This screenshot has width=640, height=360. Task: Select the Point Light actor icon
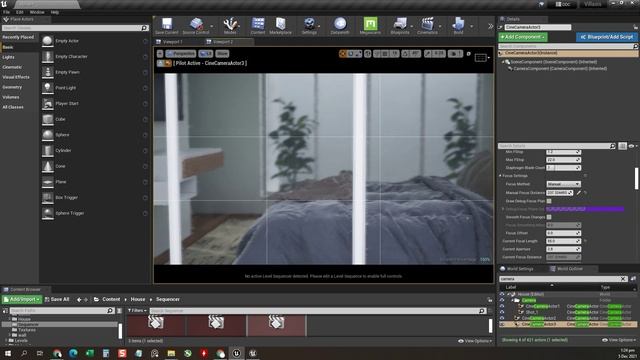tap(48, 88)
